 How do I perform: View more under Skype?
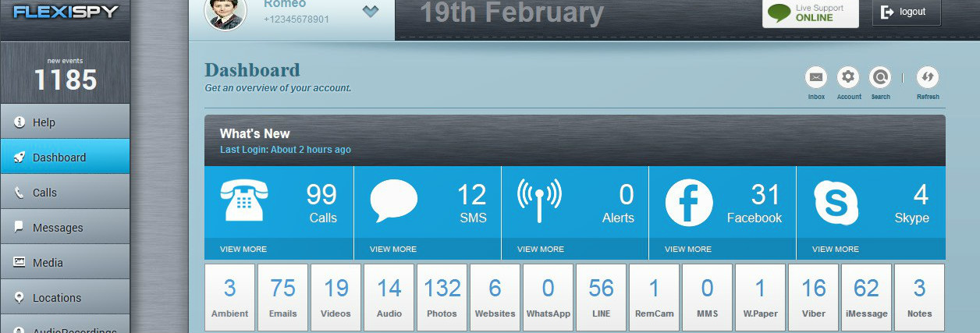click(836, 250)
